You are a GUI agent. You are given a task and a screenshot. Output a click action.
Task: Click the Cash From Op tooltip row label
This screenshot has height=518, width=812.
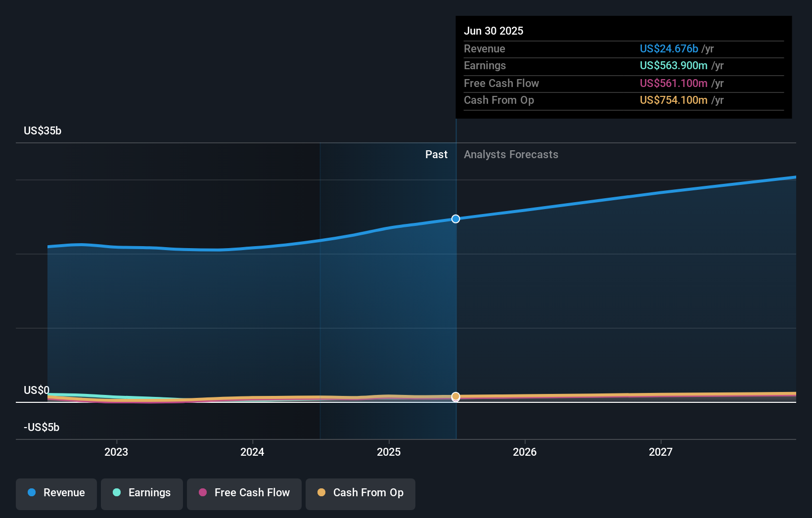[499, 100]
